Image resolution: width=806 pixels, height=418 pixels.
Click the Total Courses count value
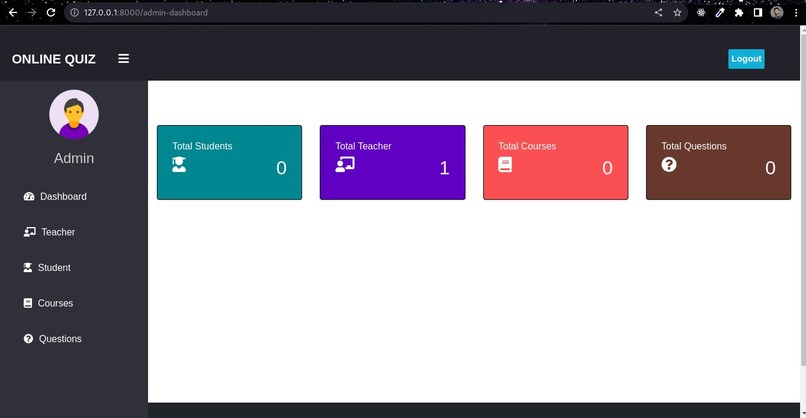tap(607, 168)
